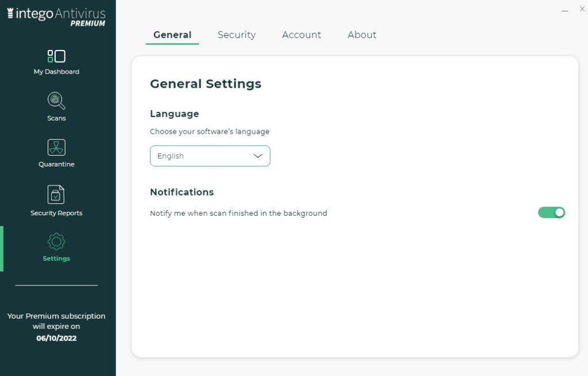Click the subscription expiry date 06/10/2022
The image size is (588, 376).
[56, 338]
